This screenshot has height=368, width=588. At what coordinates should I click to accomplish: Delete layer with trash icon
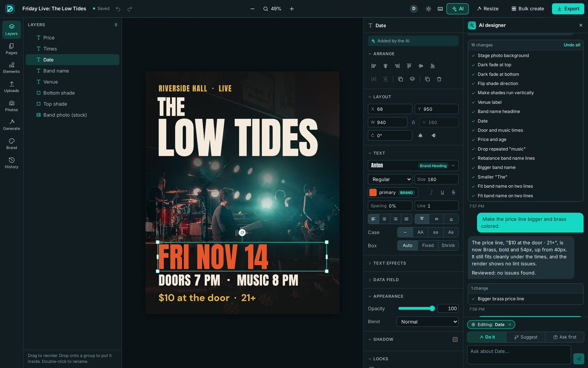coord(439,79)
